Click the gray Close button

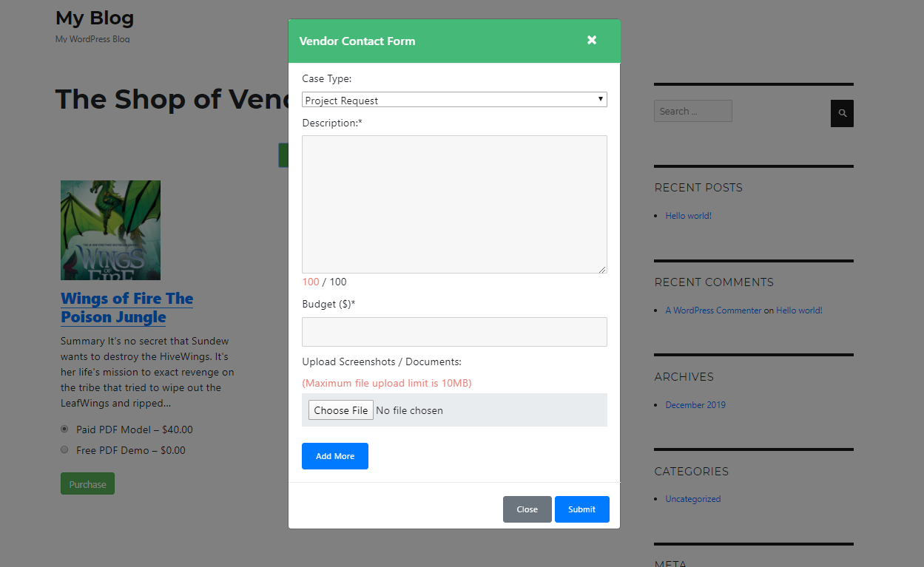tap(527, 509)
